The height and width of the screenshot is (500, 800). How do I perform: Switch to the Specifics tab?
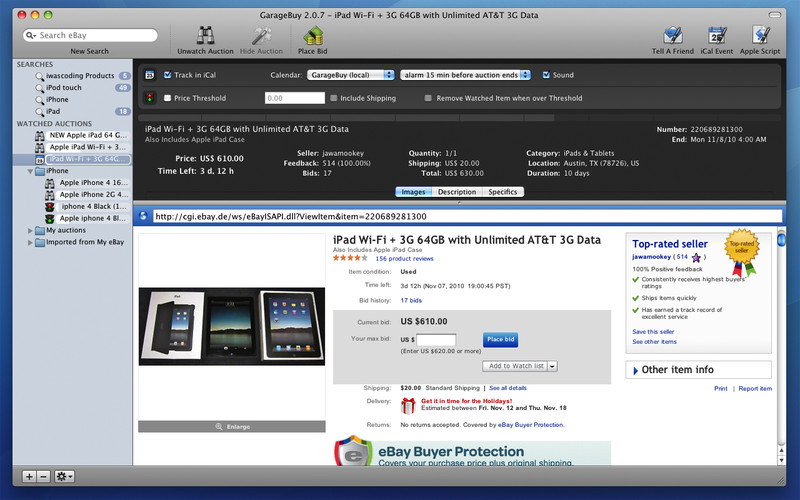tap(503, 191)
